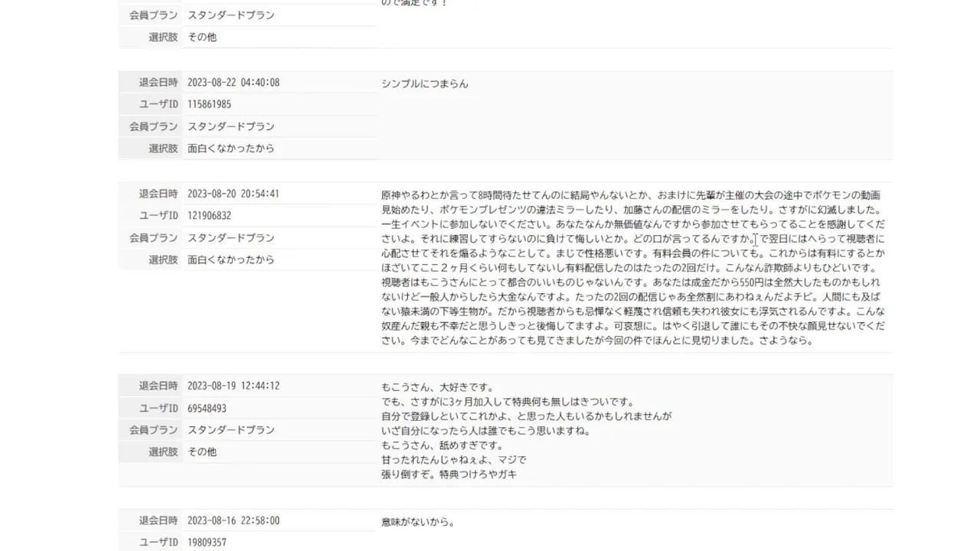This screenshot has width=980, height=551.
Task: Click the ユーザID label beside 115861985
Action: (x=158, y=105)
